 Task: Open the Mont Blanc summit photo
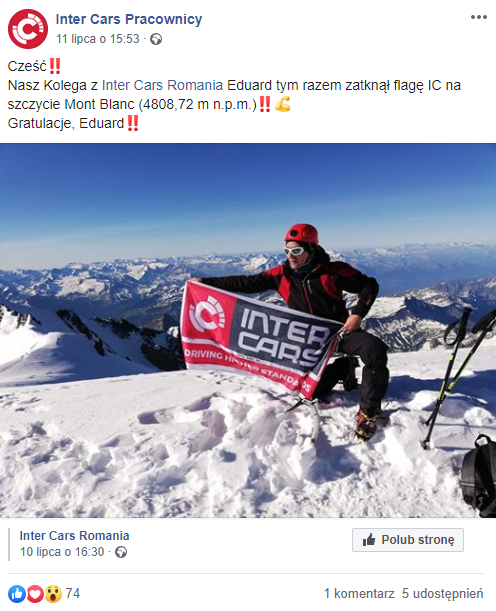pyautogui.click(x=248, y=330)
